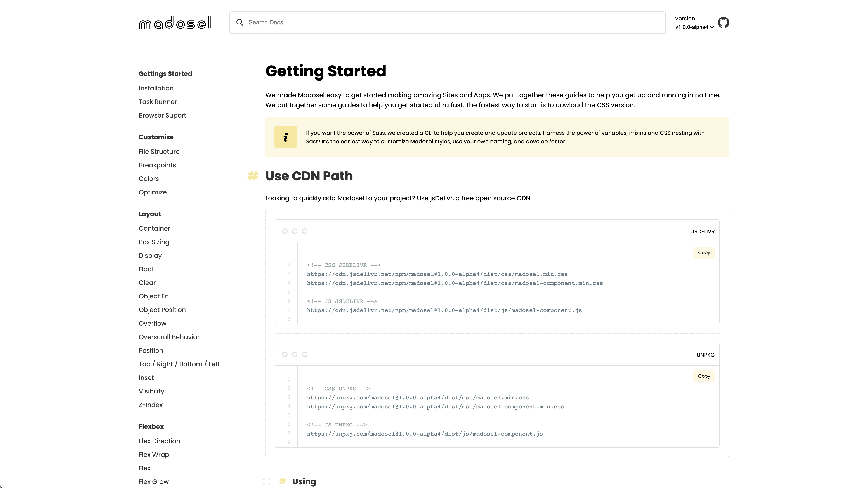868x488 pixels.
Task: Copy the JSDELIVR code snippet
Action: point(704,252)
